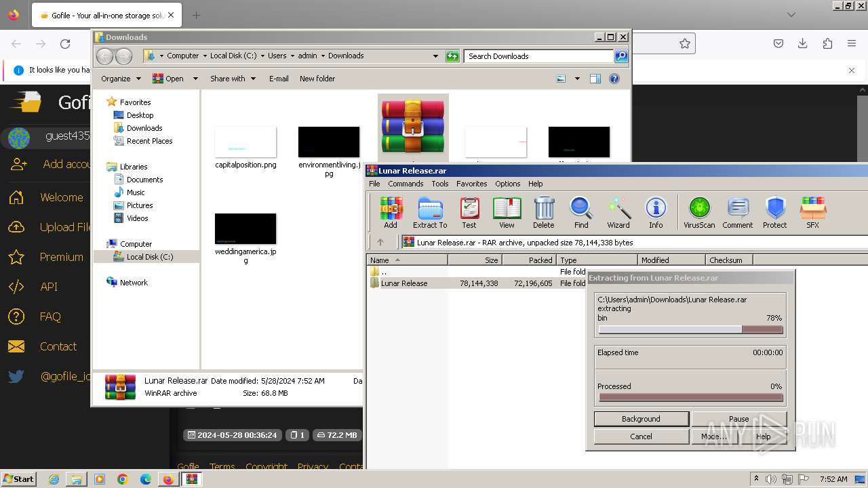Click the refresh icon beside Explorer address bar
The image size is (868, 488).
click(x=452, y=56)
